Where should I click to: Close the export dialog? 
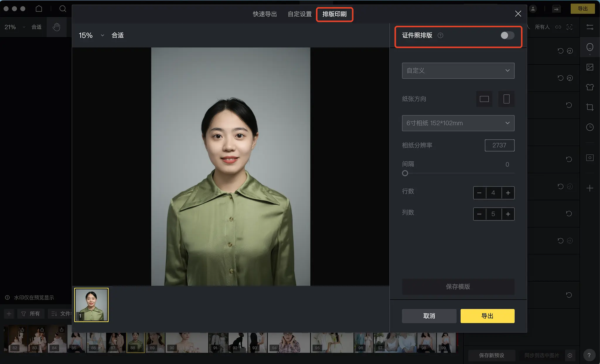(518, 14)
